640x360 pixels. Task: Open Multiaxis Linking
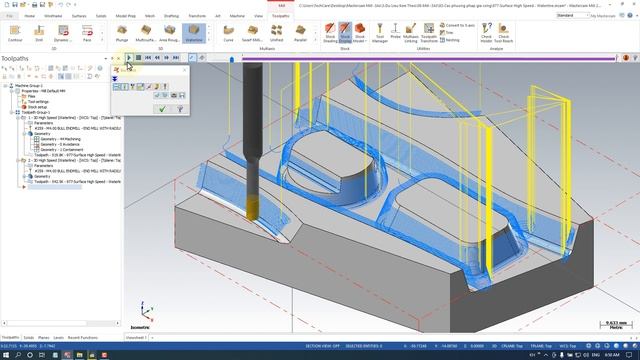(x=411, y=33)
